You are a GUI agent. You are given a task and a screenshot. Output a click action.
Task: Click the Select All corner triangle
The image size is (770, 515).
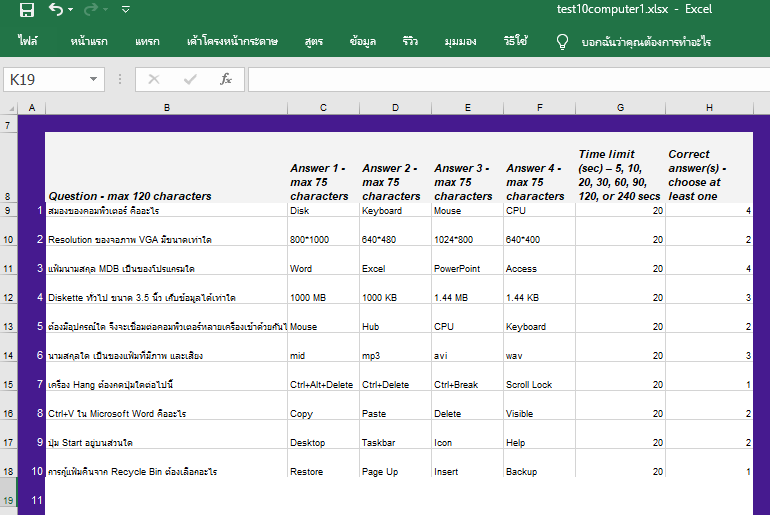click(9, 107)
